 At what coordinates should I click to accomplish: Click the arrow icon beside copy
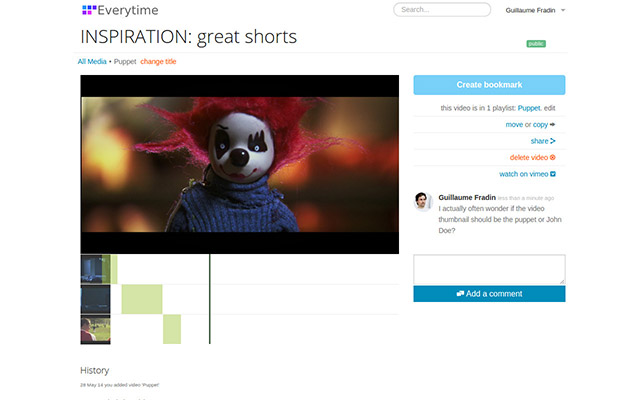point(552,124)
